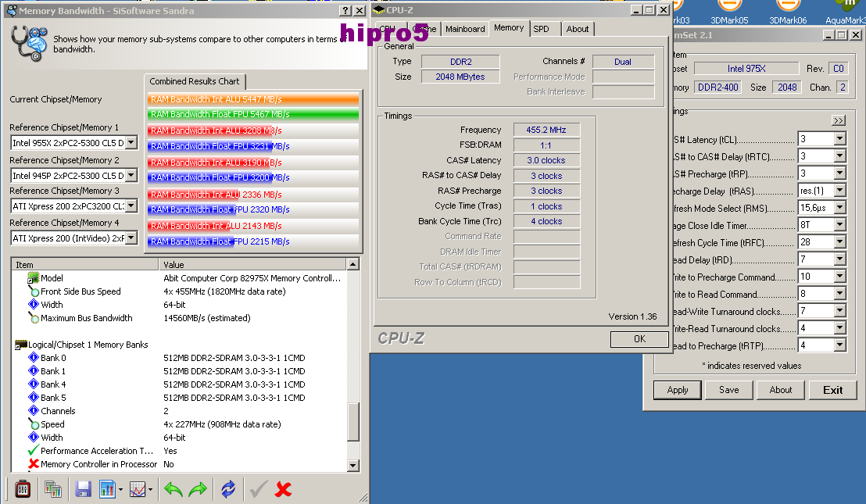Viewport: 866px width, 504px height.
Task: Open Reference Chipset/Memory 4 dropdown
Action: pos(131,238)
